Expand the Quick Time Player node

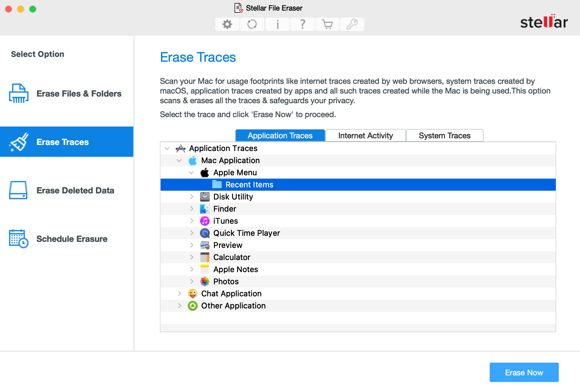point(192,233)
